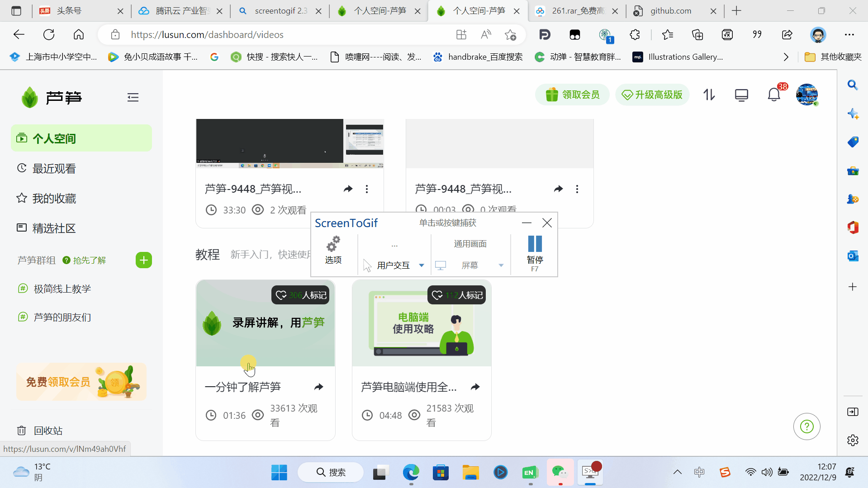Image resolution: width=868 pixels, height=488 pixels.
Task: Open the sort arrows icon
Action: tap(709, 95)
